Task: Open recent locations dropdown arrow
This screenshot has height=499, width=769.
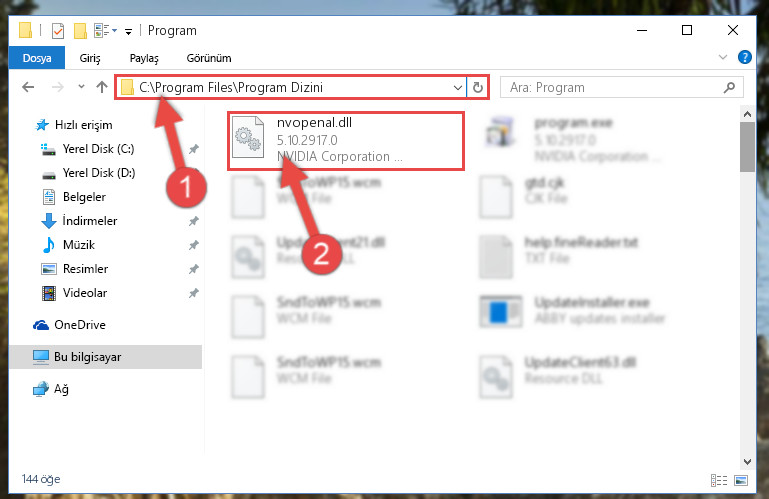Action: (81, 87)
